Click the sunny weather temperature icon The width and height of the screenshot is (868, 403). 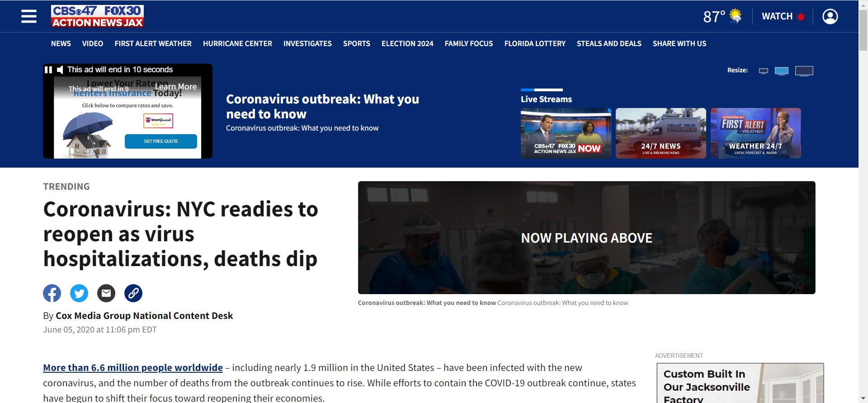point(735,16)
